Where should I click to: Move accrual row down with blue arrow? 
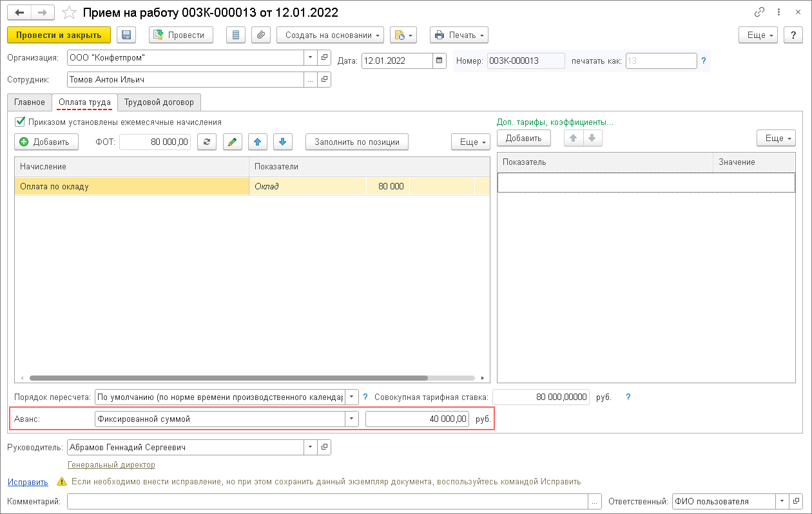coord(283,142)
